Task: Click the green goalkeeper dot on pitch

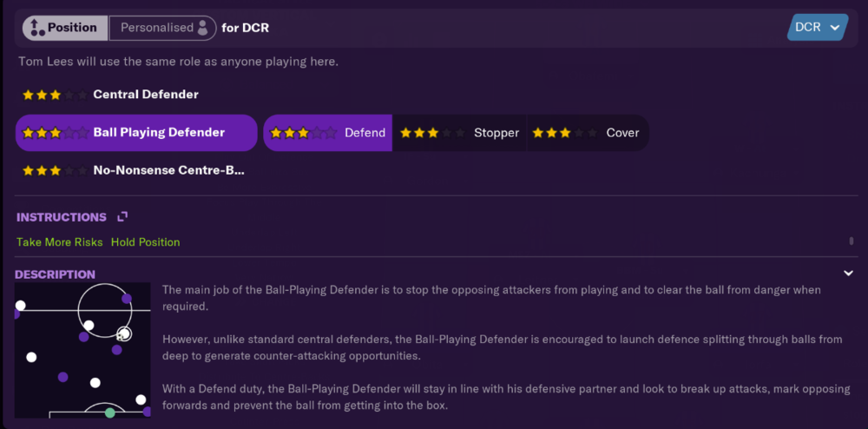Action: click(x=109, y=412)
